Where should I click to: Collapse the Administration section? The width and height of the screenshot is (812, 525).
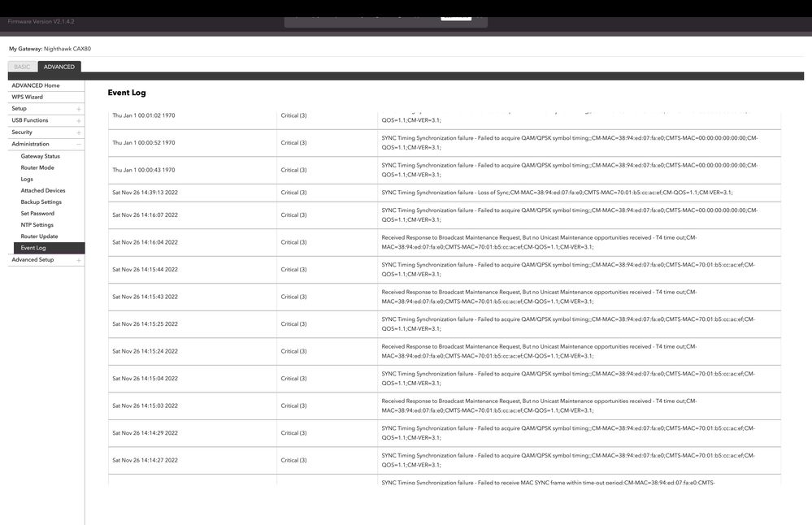[x=79, y=144]
